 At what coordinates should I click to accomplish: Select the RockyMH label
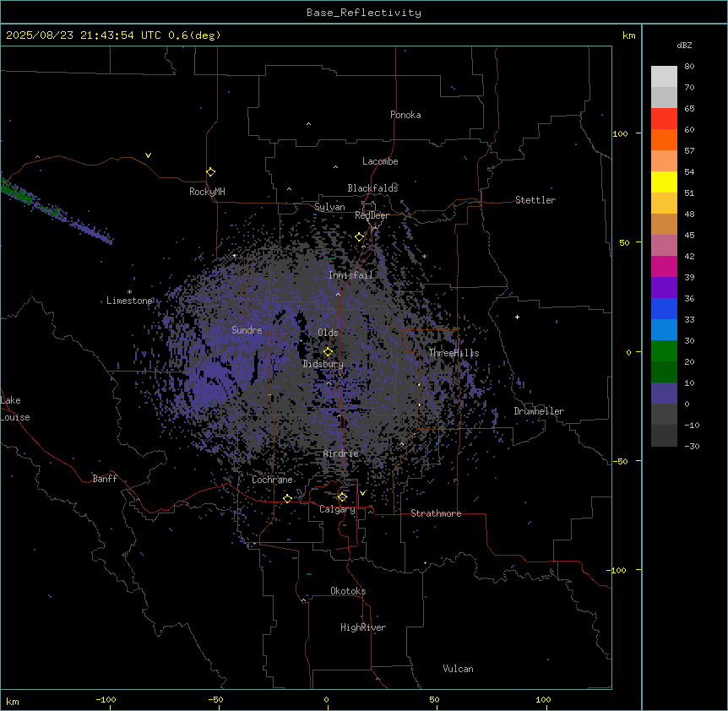point(207,192)
